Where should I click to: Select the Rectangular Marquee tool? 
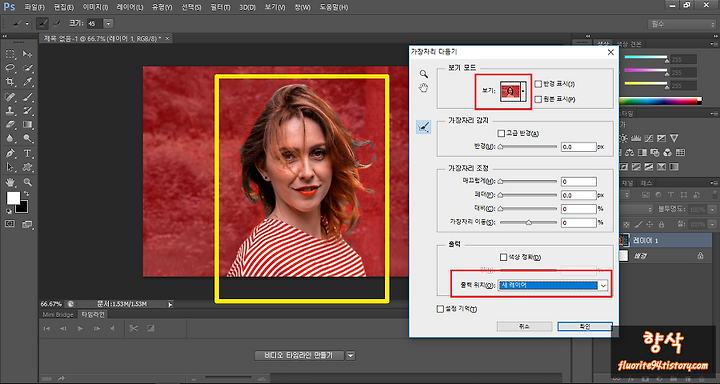pos(10,54)
